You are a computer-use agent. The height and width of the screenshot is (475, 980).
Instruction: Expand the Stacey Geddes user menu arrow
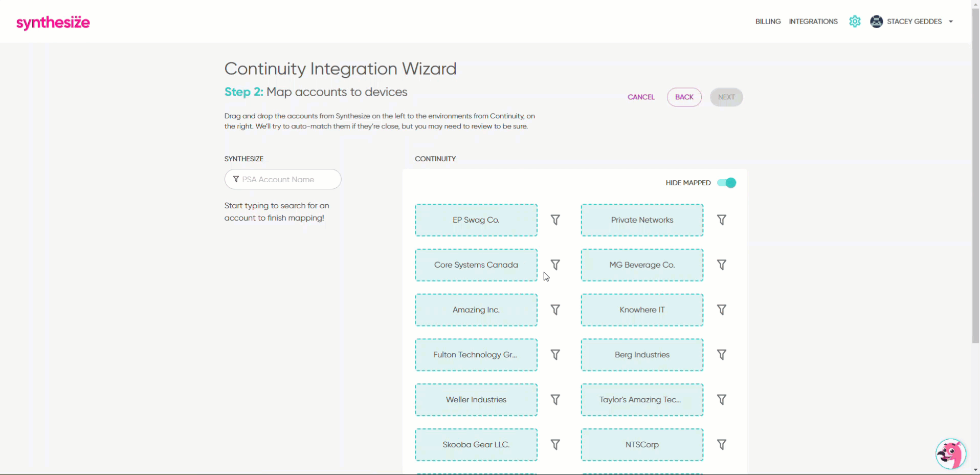[x=951, y=21]
